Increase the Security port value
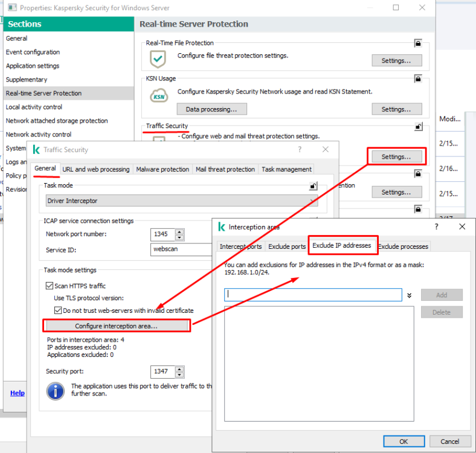476x453 pixels. (x=179, y=369)
